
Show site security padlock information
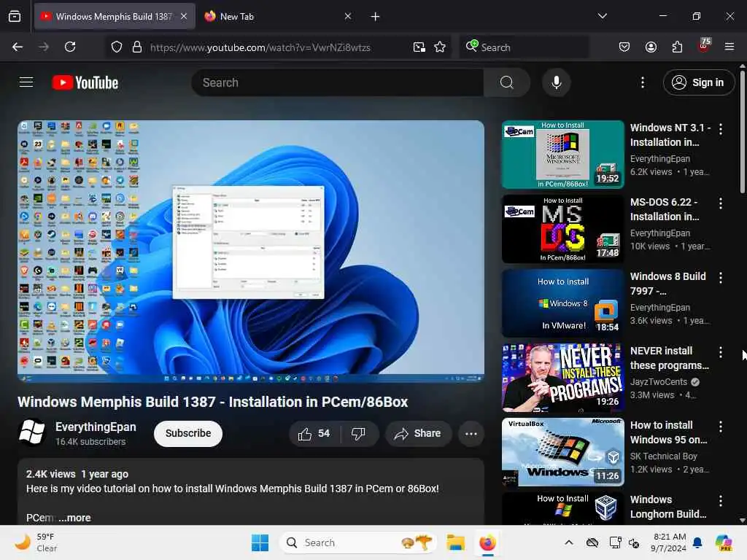pyautogui.click(x=137, y=47)
